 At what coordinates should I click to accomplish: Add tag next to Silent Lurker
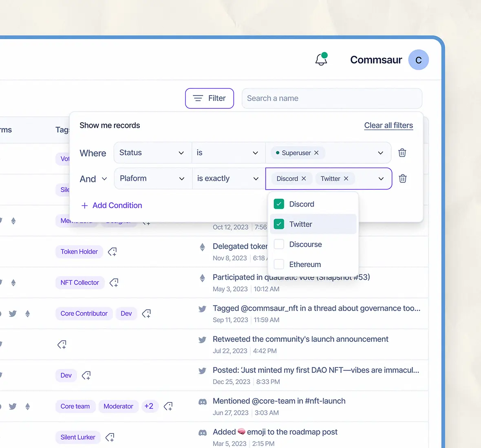click(x=110, y=437)
